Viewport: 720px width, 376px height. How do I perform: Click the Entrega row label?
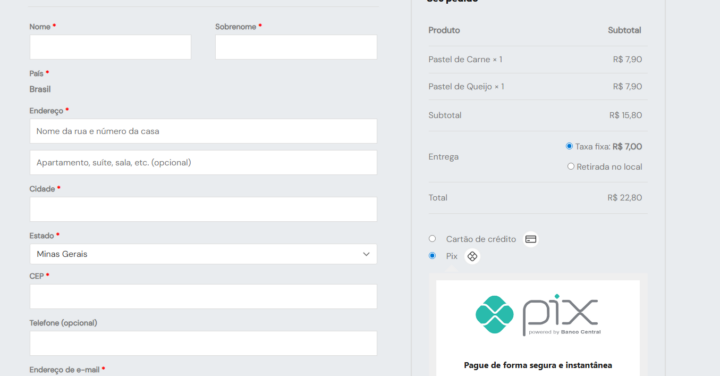[443, 157]
